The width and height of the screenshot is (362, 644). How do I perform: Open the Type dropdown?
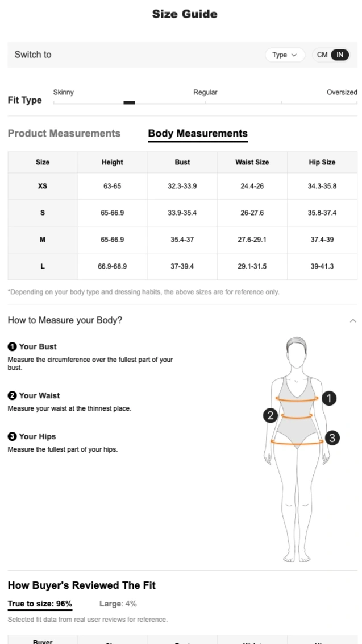284,55
